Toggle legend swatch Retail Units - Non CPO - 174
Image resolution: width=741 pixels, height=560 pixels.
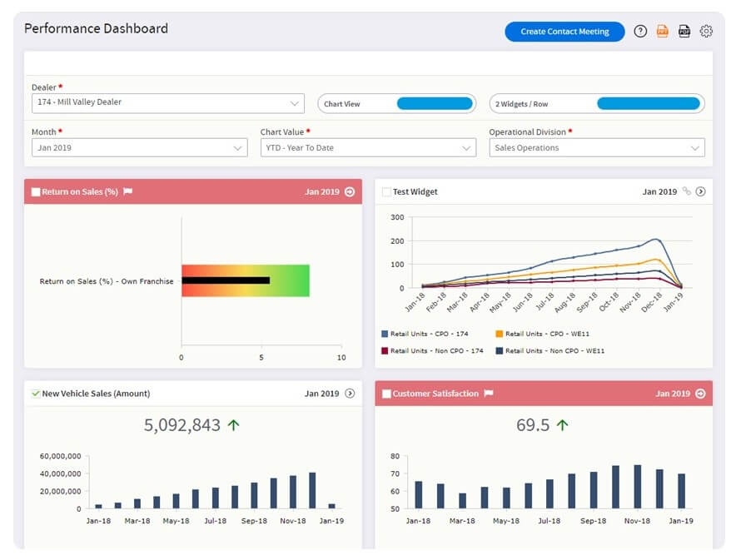385,351
